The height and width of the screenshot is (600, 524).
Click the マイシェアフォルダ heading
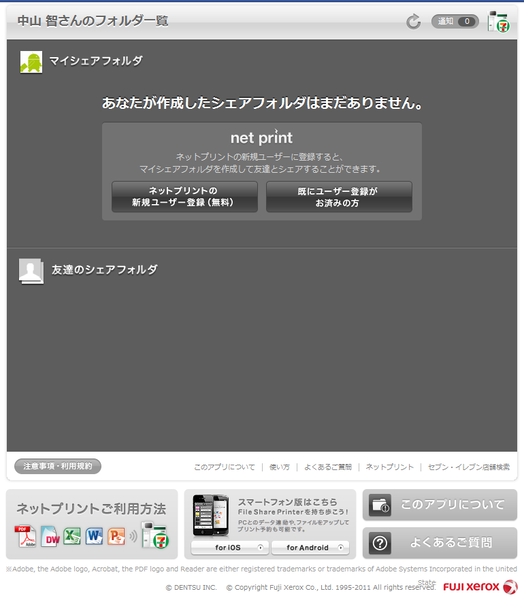pyautogui.click(x=96, y=61)
